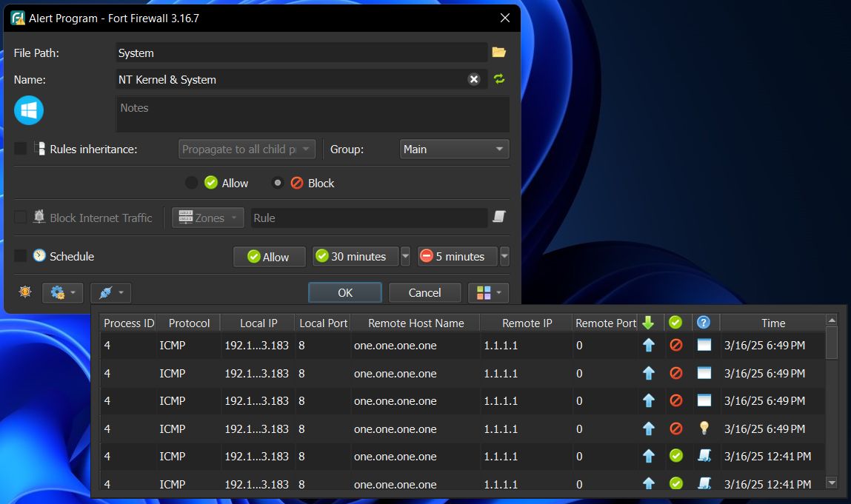Expand the arrow beside 5 minutes

pos(504,256)
